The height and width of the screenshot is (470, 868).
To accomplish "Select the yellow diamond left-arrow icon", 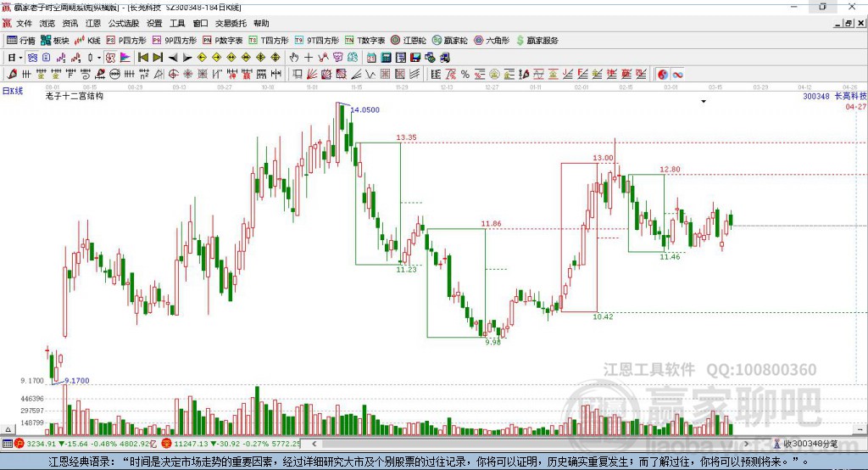I will [x=202, y=58].
